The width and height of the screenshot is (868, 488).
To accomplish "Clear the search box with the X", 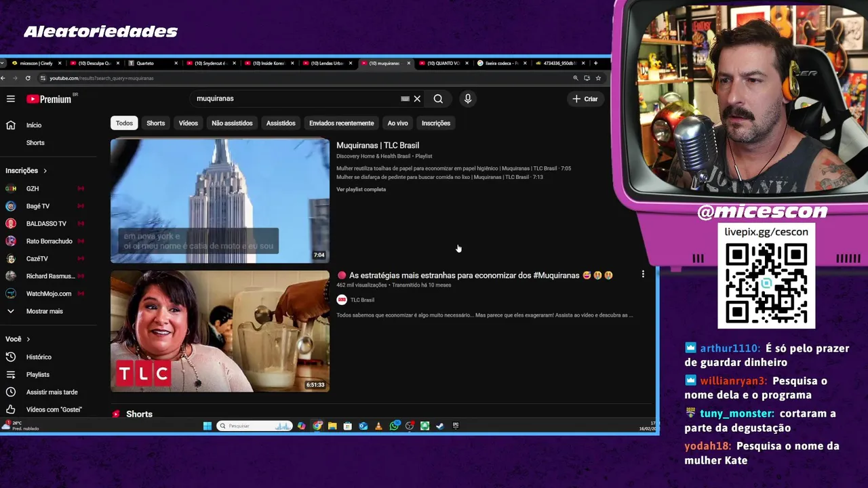I will pos(417,99).
